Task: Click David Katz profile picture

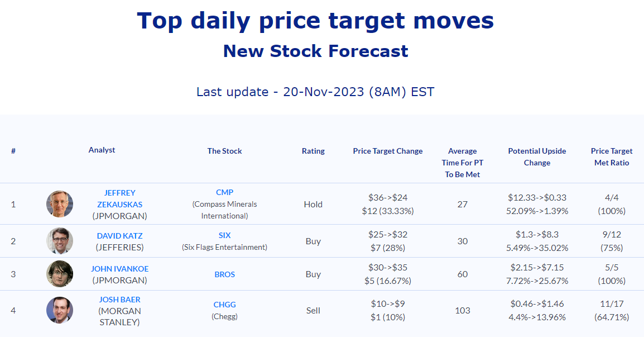Action: point(60,241)
